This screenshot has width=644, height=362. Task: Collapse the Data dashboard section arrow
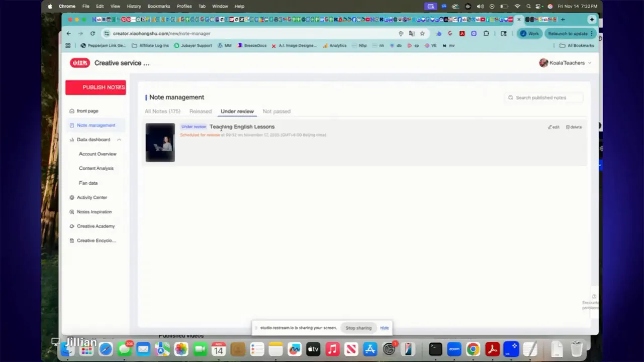119,140
